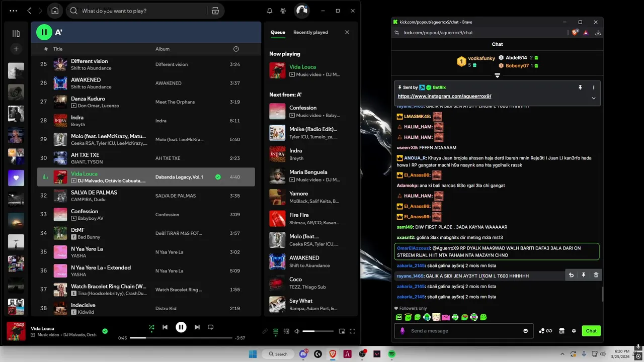Toggle repeat mode

point(211,327)
